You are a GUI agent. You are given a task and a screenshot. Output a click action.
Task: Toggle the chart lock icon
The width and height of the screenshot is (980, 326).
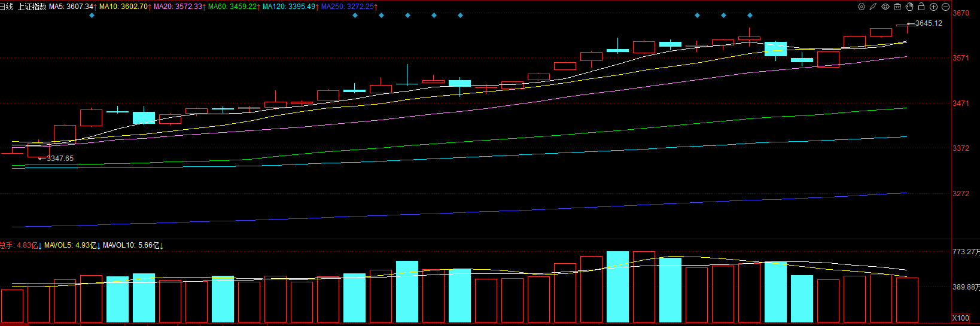click(921, 7)
